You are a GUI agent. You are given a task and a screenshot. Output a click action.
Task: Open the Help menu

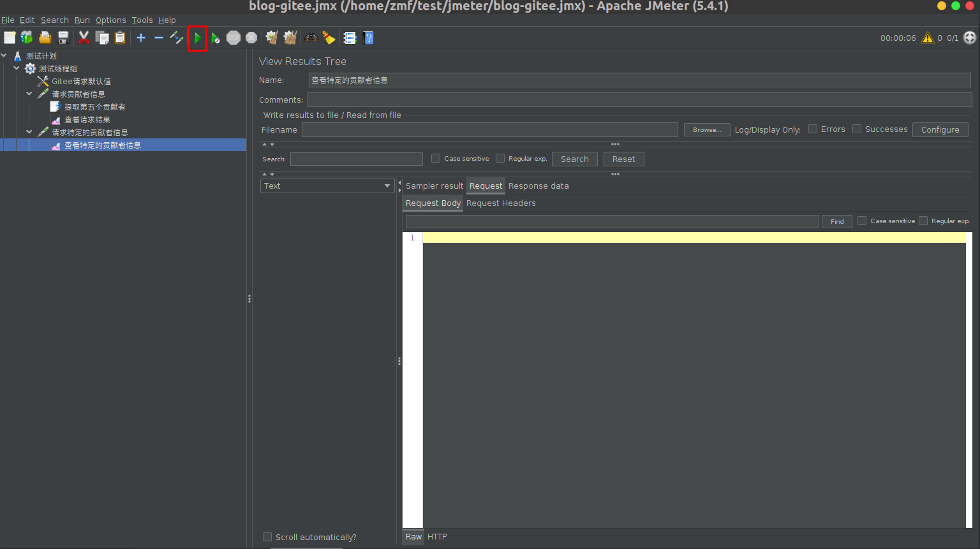click(167, 20)
